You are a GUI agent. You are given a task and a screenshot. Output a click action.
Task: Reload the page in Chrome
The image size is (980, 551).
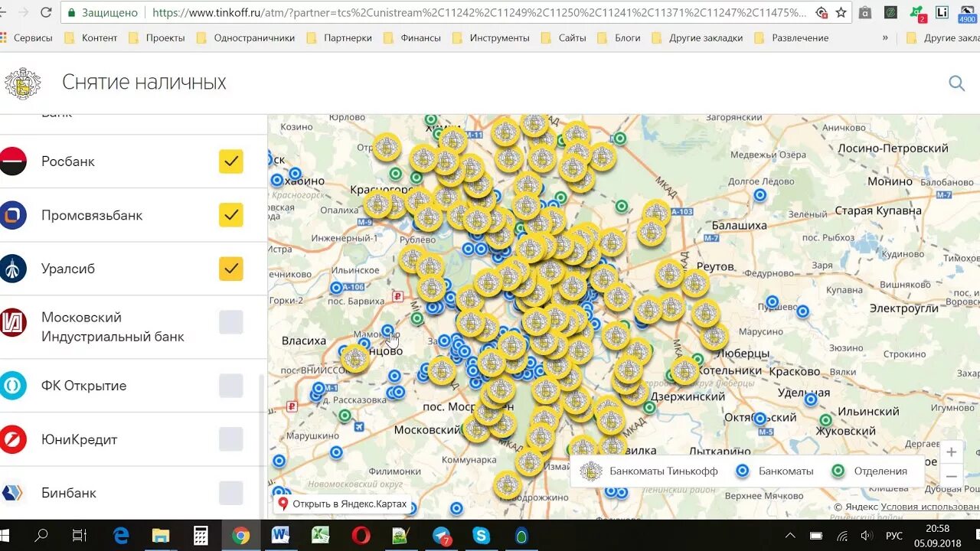(x=46, y=12)
